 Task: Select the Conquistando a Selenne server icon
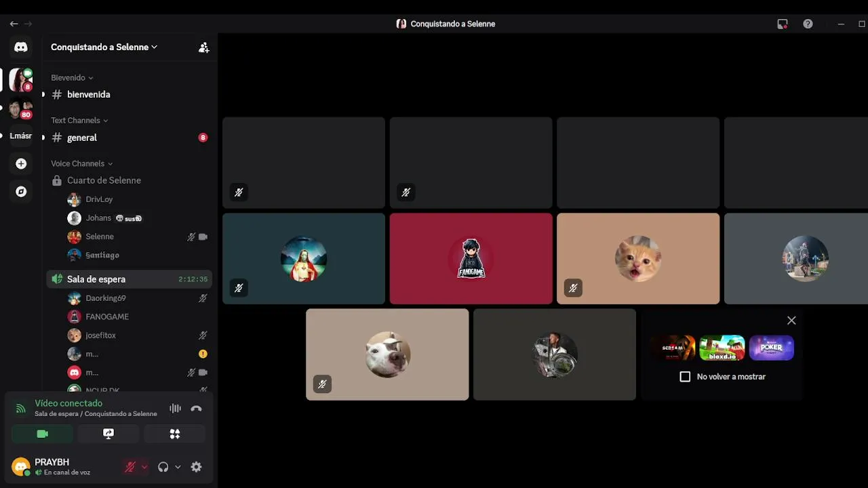(x=20, y=80)
